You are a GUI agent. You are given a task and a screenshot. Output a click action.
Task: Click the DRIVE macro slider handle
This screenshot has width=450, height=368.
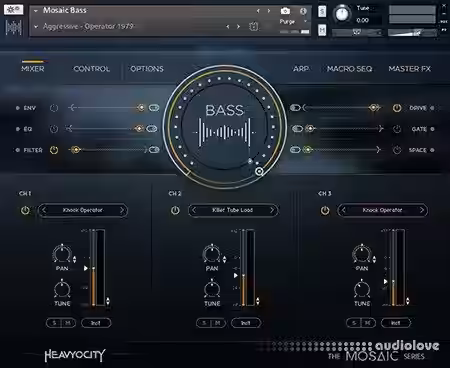(374, 108)
